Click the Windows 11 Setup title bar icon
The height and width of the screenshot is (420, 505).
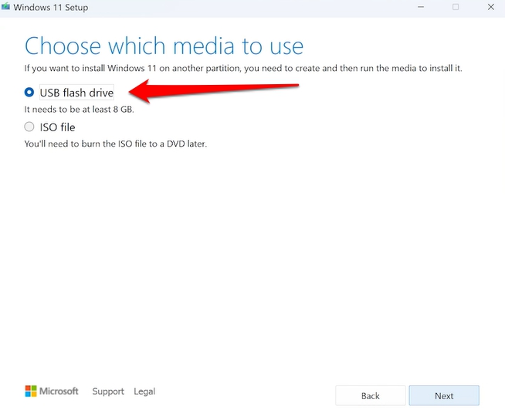click(5, 7)
